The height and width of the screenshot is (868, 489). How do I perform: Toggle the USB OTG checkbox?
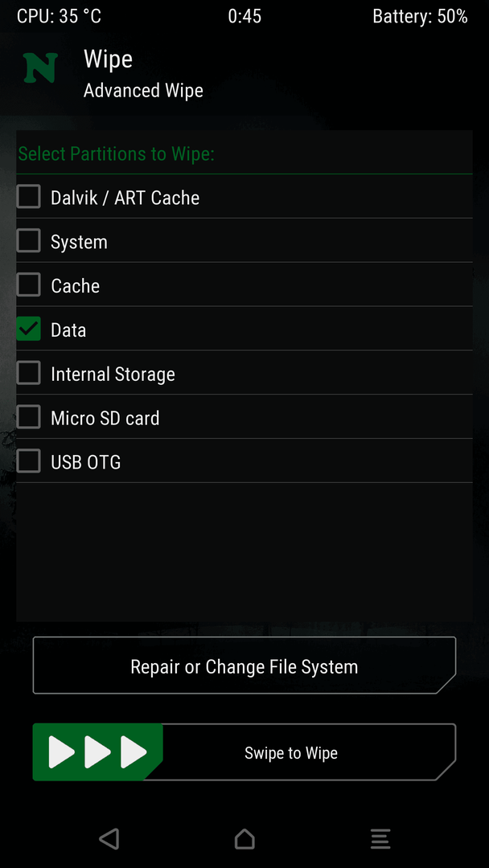coord(28,461)
